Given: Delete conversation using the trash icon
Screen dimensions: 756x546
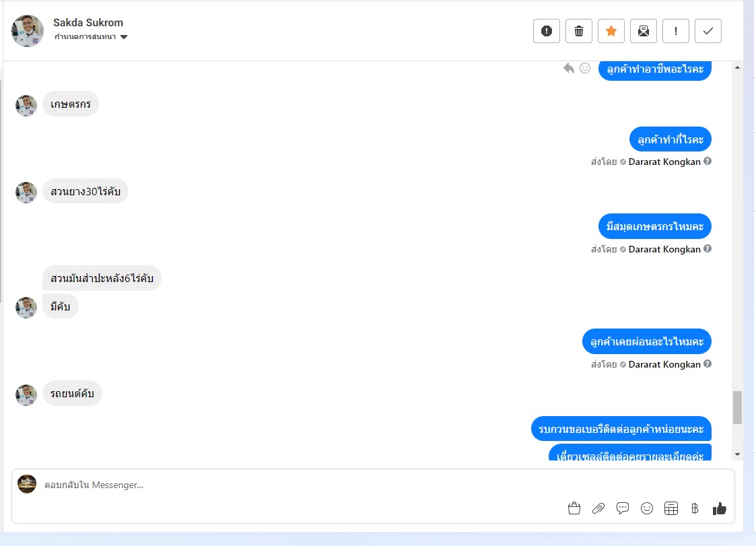Looking at the screenshot, I should click(x=578, y=31).
